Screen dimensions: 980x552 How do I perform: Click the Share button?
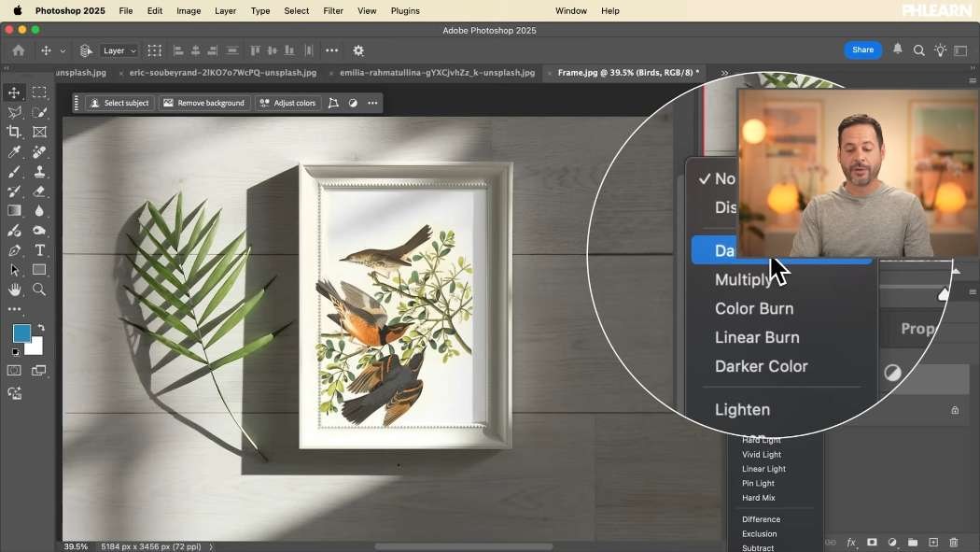(x=862, y=50)
